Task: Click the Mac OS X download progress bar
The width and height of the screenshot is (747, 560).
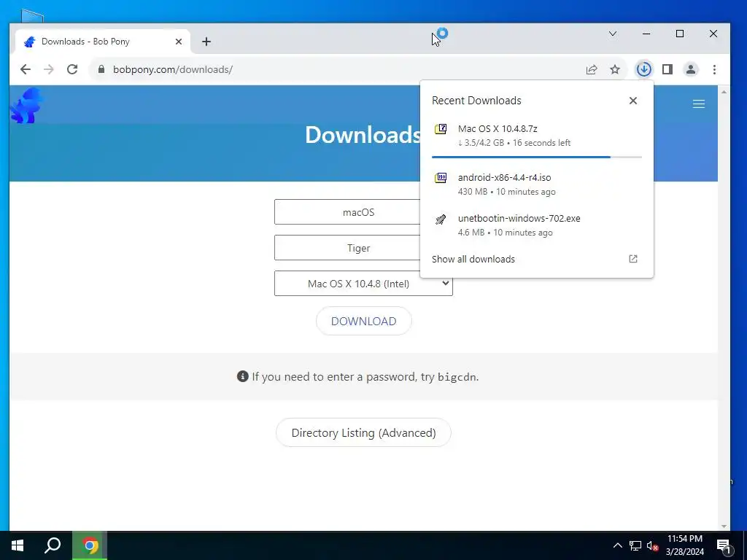Action: click(x=537, y=157)
